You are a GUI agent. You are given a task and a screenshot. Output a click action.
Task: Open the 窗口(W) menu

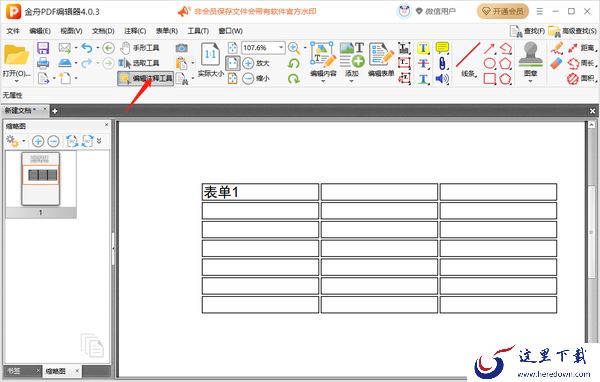click(230, 31)
